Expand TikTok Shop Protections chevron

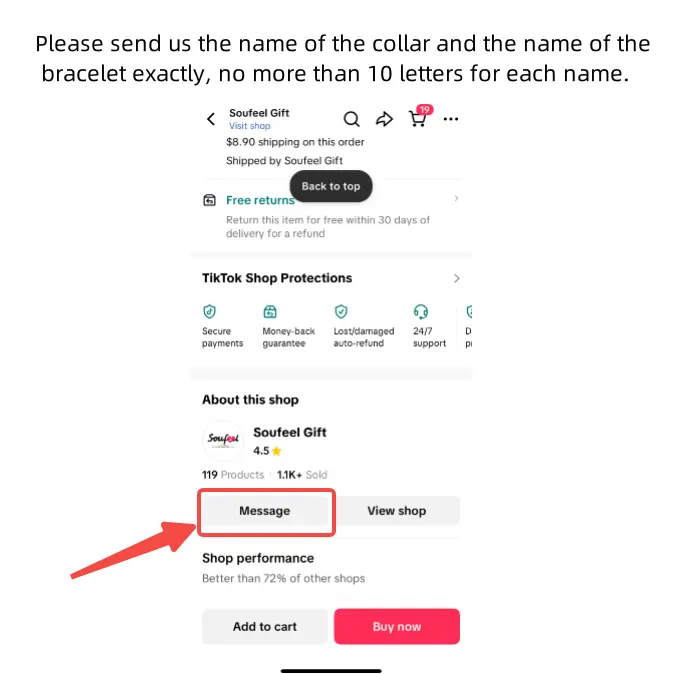456,278
